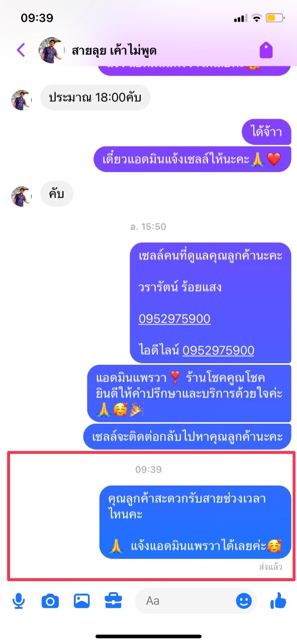The width and height of the screenshot is (297, 644).
Task: Tap the briefcase business tools icon
Action: [x=114, y=600]
